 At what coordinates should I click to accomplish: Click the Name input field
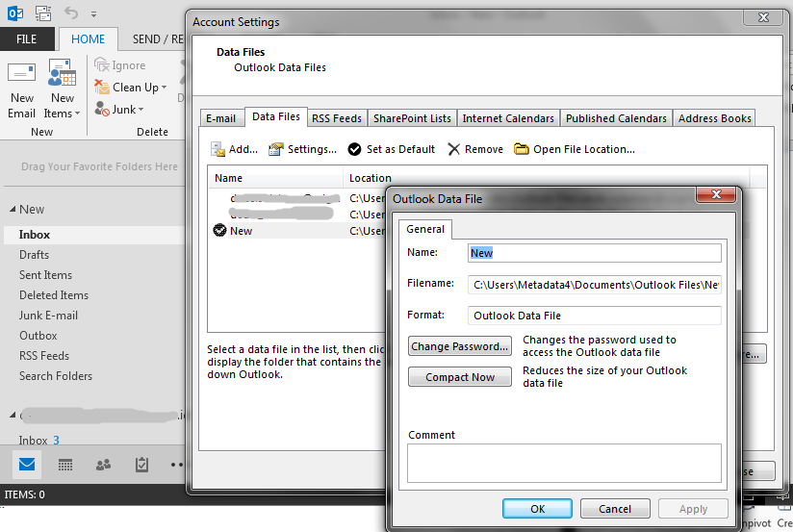(594, 253)
